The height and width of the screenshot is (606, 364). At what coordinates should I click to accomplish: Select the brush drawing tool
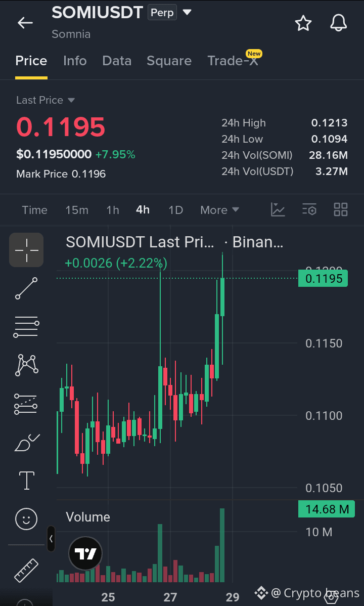coord(26,443)
